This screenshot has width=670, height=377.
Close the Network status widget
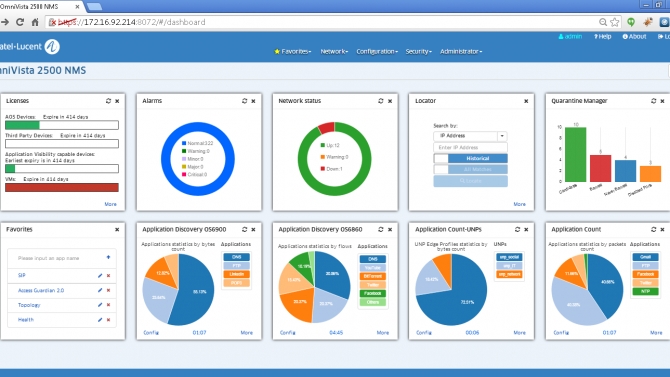click(390, 101)
